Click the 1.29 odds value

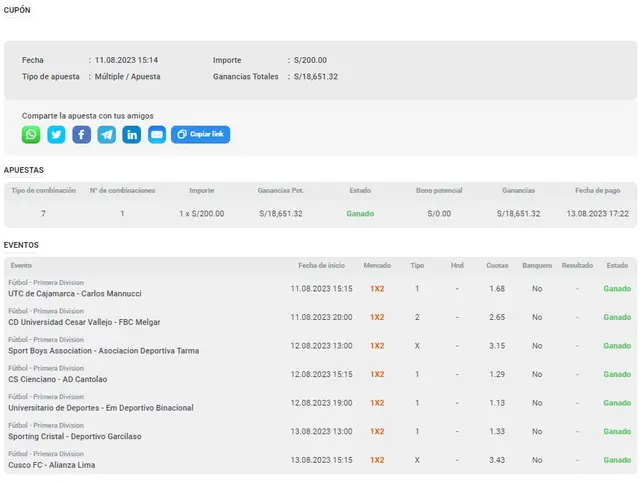point(497,374)
